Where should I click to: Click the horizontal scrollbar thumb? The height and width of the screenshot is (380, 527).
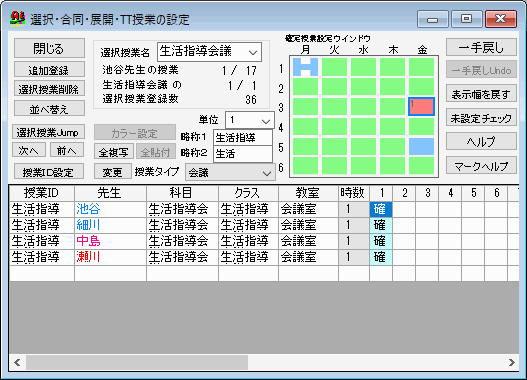click(137, 362)
